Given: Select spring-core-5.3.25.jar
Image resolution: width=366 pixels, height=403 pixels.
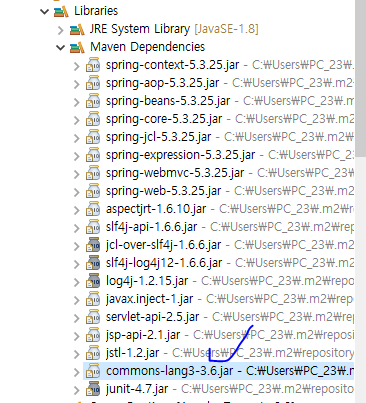Looking at the screenshot, I should [164, 119].
